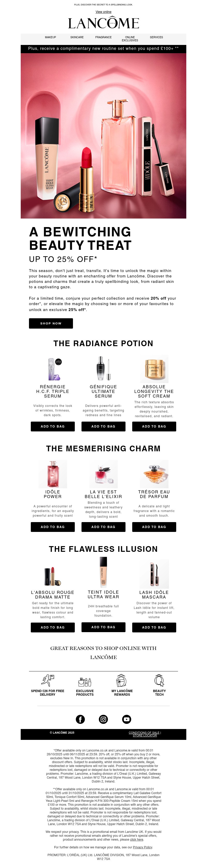
Task: Add Idôle Power to bag
Action: (x=53, y=527)
